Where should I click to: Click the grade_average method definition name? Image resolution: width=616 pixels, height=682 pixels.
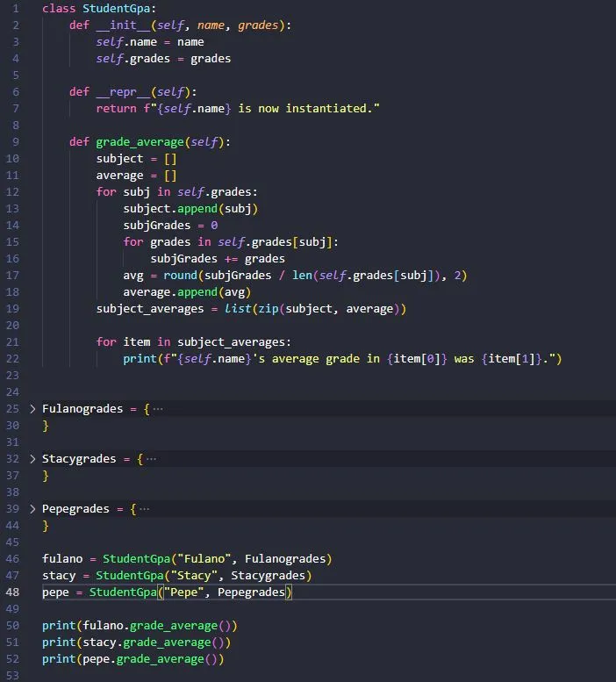(140, 142)
